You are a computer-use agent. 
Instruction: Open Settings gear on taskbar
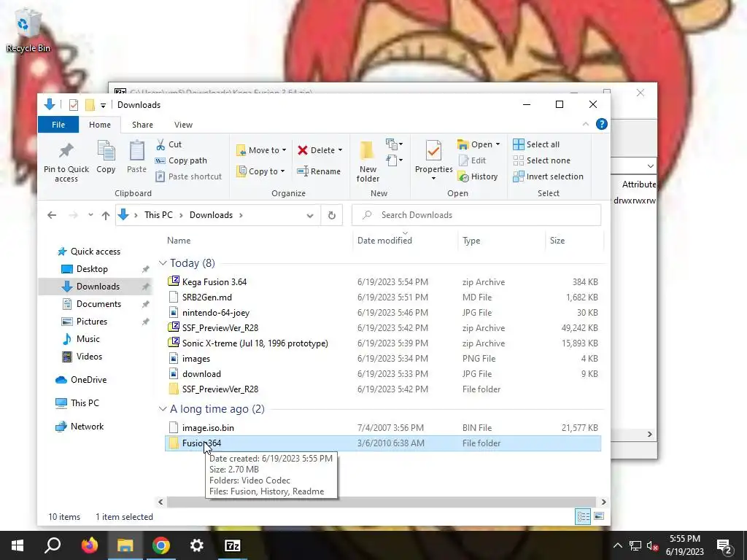pyautogui.click(x=197, y=545)
